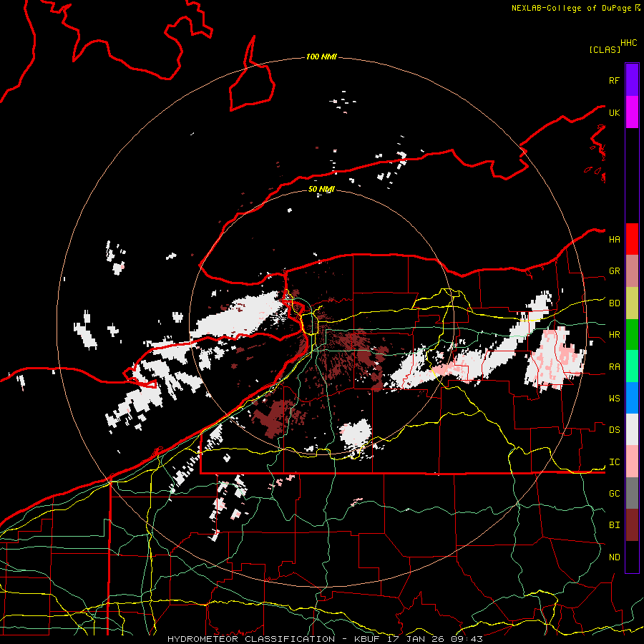
Task: Click the BD legend label
Action: 614,303
